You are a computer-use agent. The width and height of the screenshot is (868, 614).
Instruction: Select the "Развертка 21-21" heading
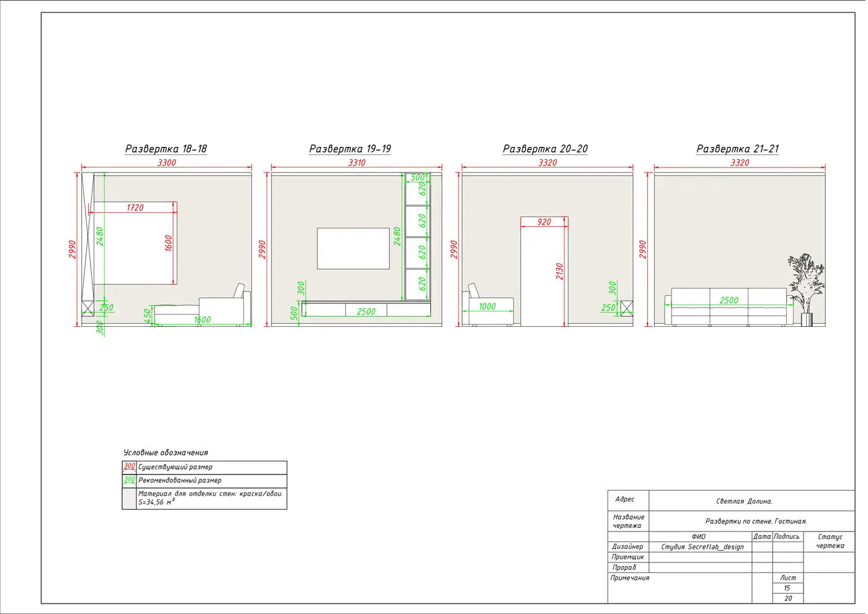pyautogui.click(x=738, y=149)
